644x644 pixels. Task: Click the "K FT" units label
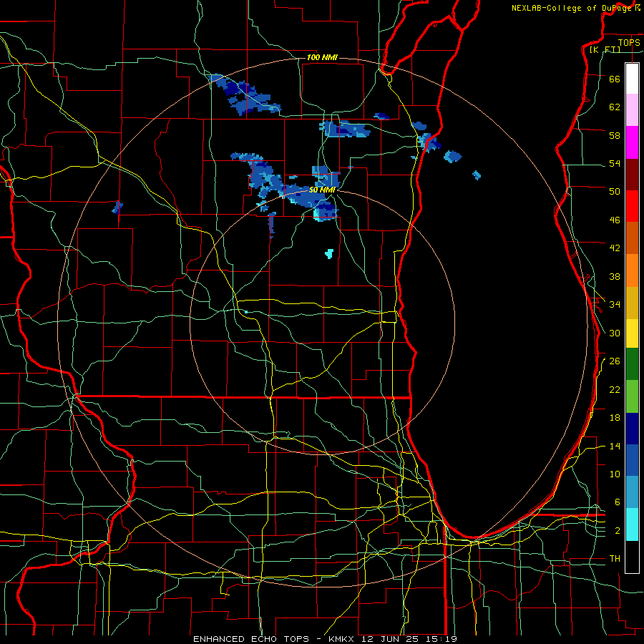[605, 50]
